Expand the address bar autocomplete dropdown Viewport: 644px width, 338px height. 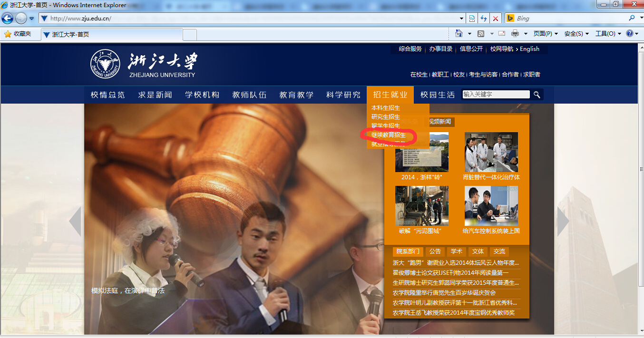click(462, 19)
